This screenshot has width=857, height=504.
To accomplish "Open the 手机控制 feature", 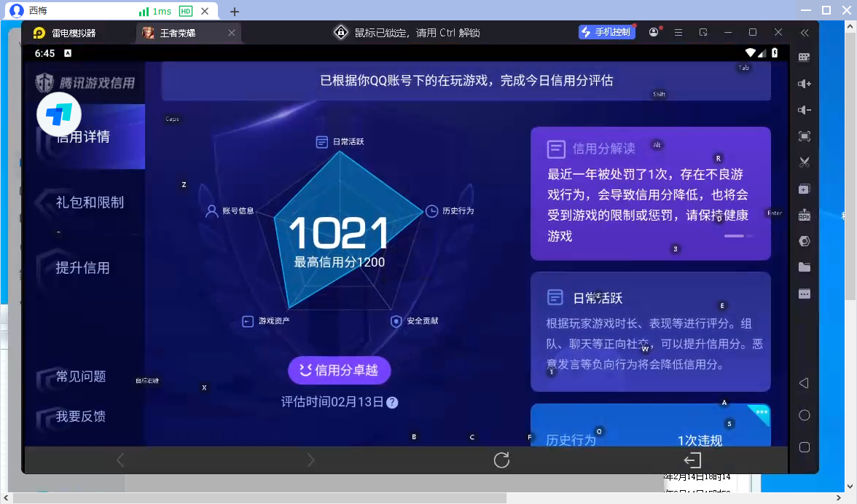I will tap(607, 32).
